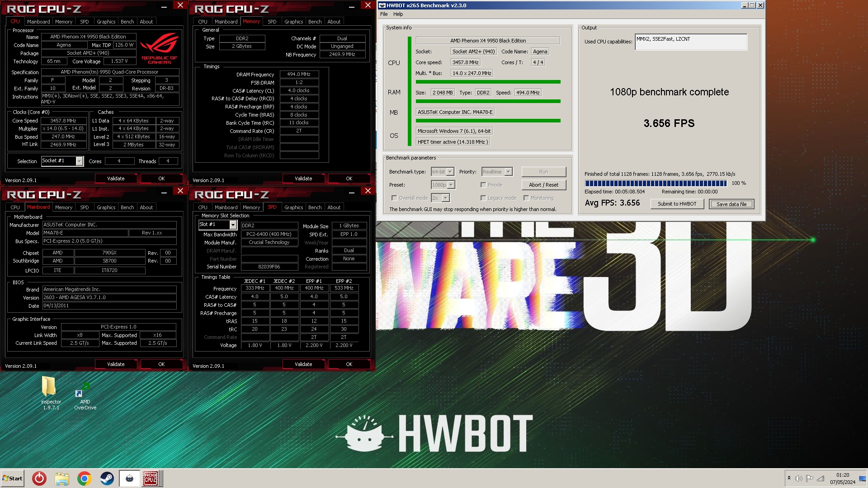Screen dimensions: 868x488
Task: Minimize the CPU-Z Mainboard tab window
Action: click(x=164, y=192)
